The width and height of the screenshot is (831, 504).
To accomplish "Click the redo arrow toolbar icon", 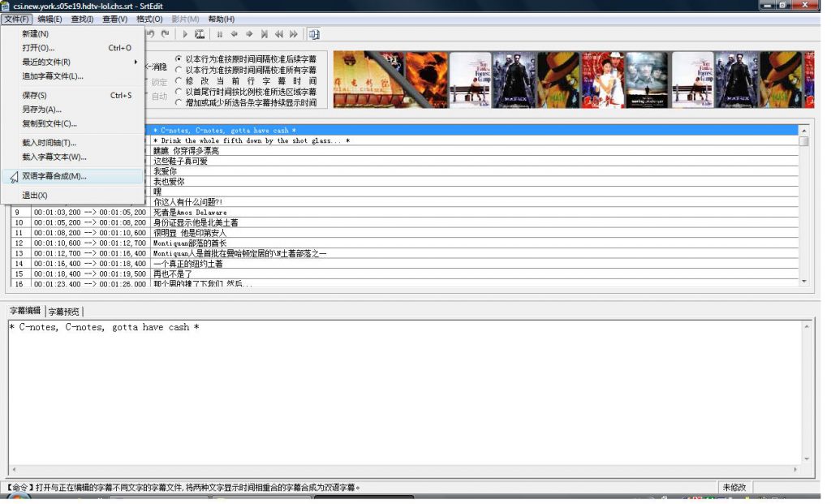I will (166, 34).
